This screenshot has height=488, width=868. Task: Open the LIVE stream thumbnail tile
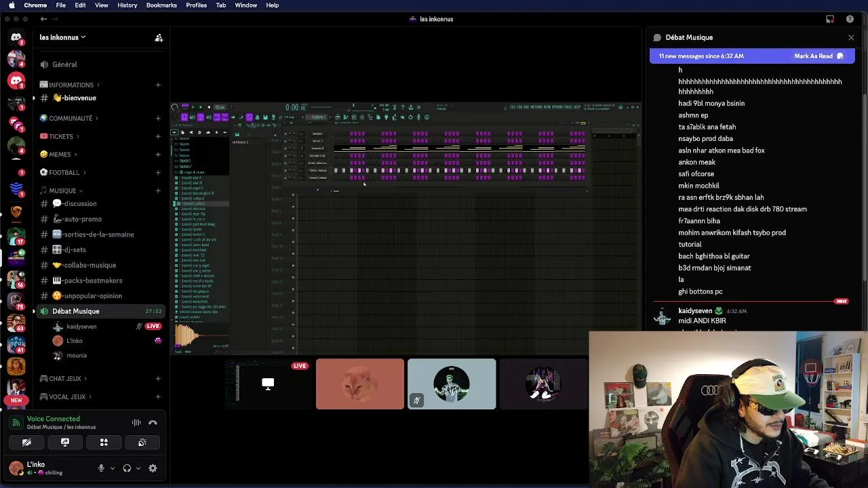tap(268, 384)
